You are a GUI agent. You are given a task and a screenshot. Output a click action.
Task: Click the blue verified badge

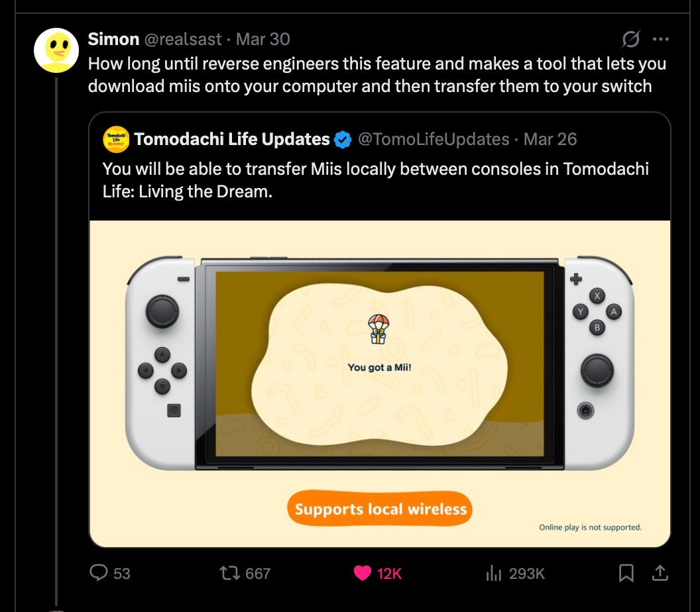(342, 139)
